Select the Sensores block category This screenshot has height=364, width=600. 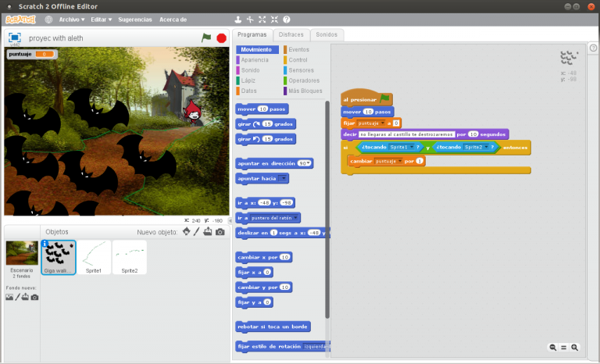(x=299, y=70)
